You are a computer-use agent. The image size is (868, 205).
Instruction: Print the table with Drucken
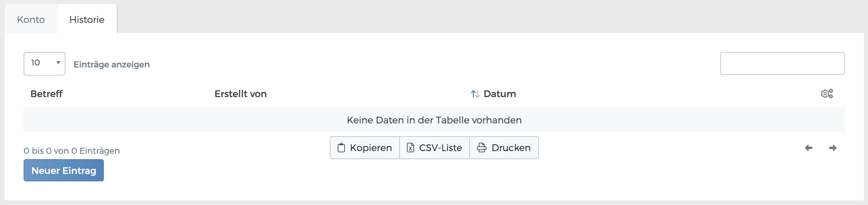504,147
